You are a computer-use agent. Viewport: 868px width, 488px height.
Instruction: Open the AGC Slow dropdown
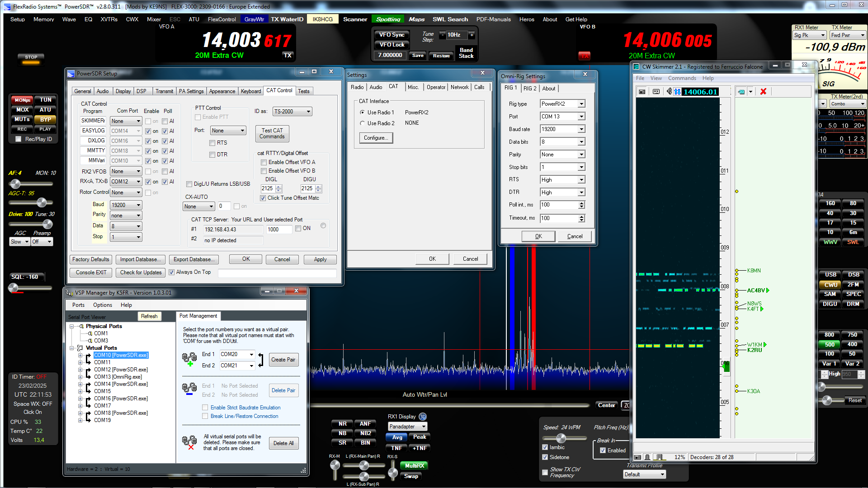(x=19, y=242)
